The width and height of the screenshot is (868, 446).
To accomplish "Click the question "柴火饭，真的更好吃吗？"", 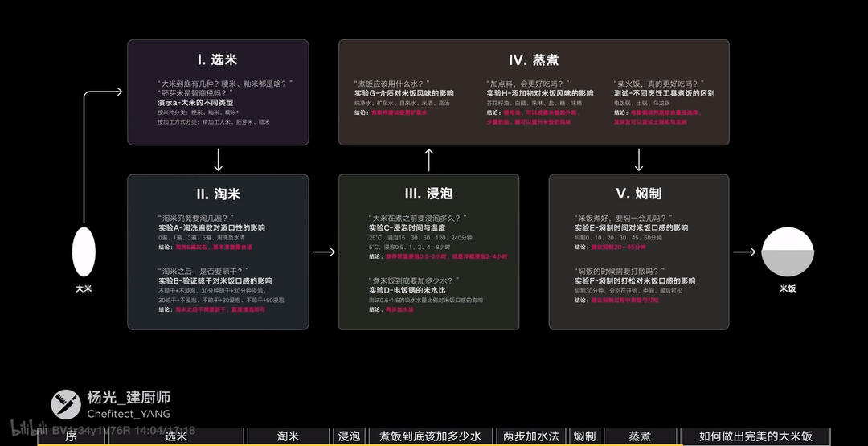I will [659, 83].
